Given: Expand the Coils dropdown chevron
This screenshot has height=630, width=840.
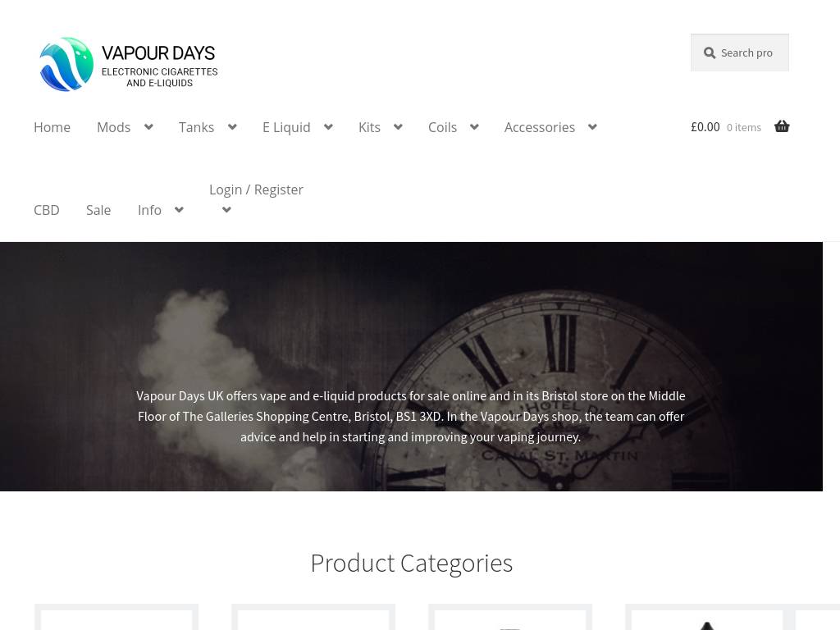Looking at the screenshot, I should pyautogui.click(x=475, y=127).
